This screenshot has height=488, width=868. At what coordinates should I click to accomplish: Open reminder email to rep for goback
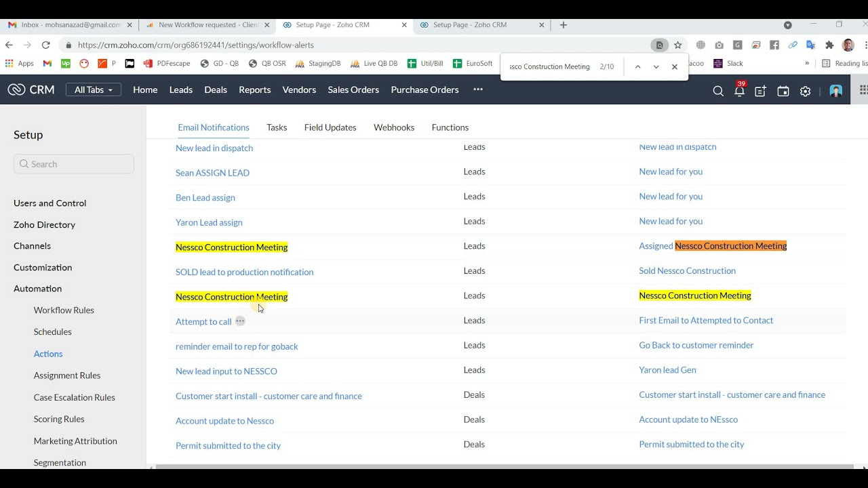point(237,346)
